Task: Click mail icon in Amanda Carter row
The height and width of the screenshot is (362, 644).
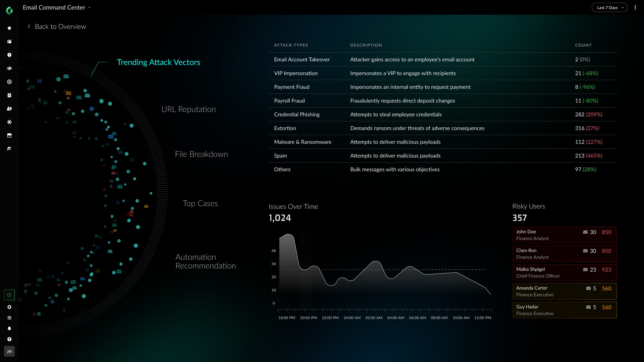Action: [x=588, y=288]
